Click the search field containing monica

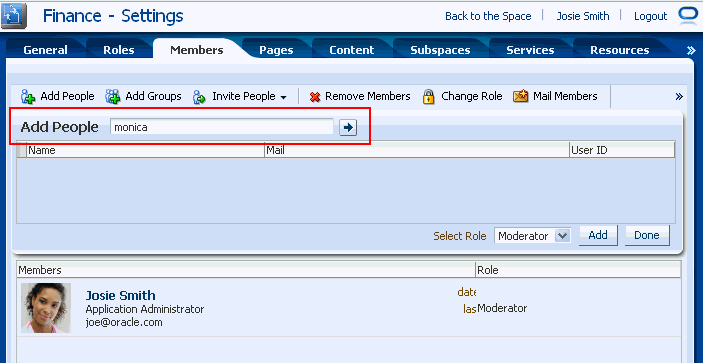(222, 127)
